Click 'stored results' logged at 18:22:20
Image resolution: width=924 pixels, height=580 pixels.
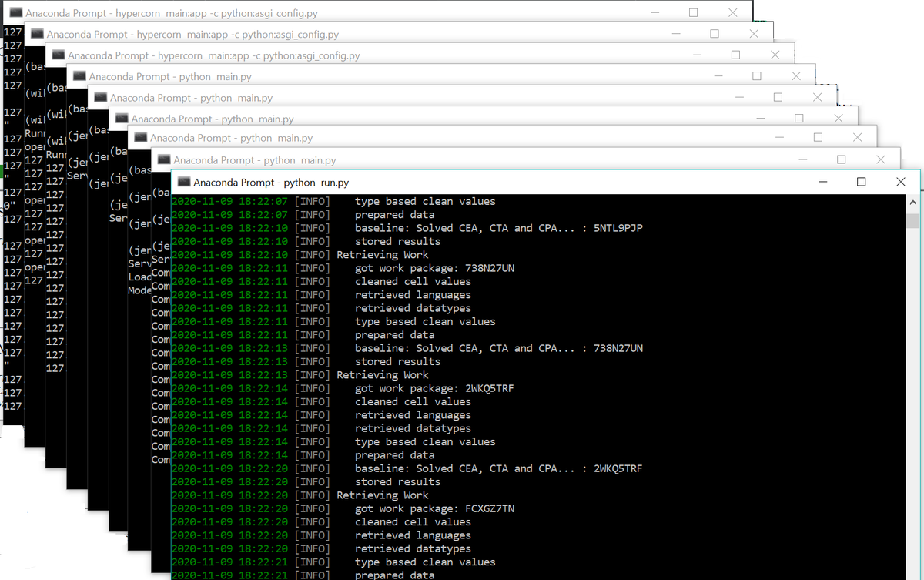pos(397,481)
